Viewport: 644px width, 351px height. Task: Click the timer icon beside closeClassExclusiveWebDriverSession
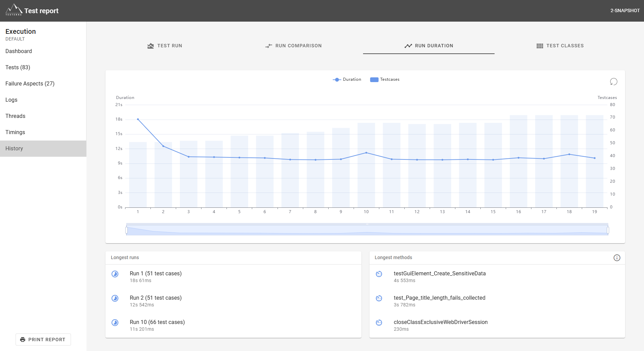(x=379, y=323)
